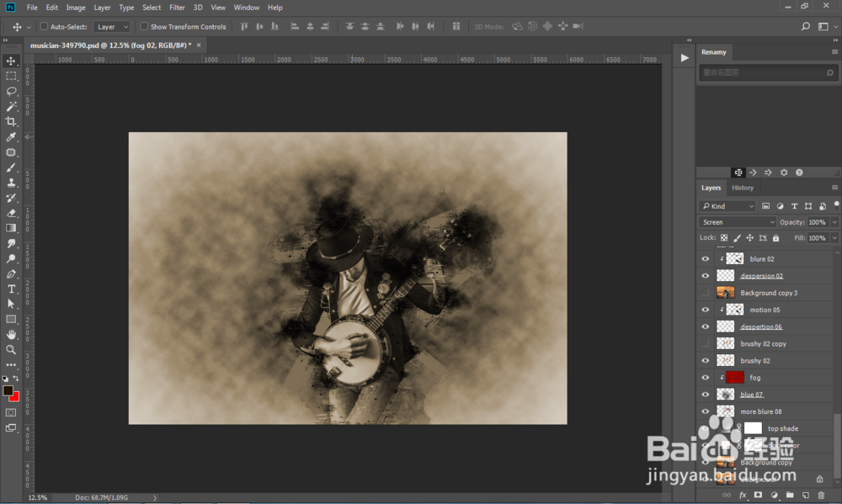
Task: Select the Rectangular Marquee tool
Action: coord(11,77)
